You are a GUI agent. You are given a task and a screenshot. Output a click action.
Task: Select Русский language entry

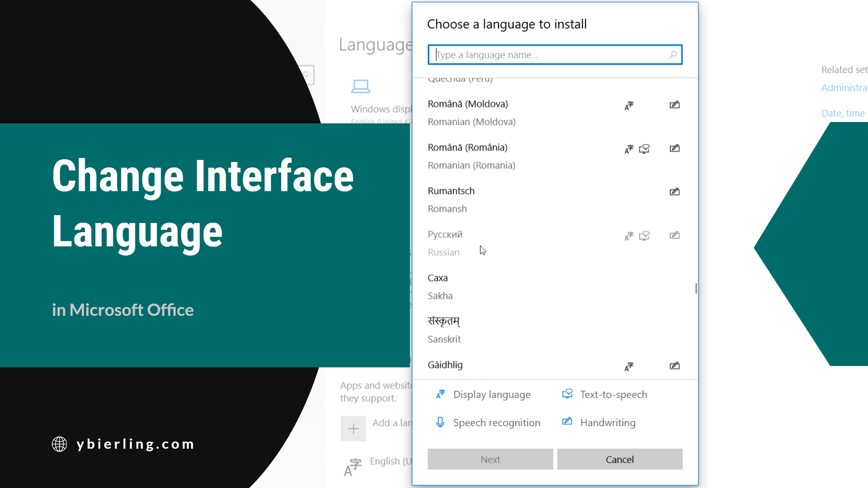pyautogui.click(x=555, y=243)
